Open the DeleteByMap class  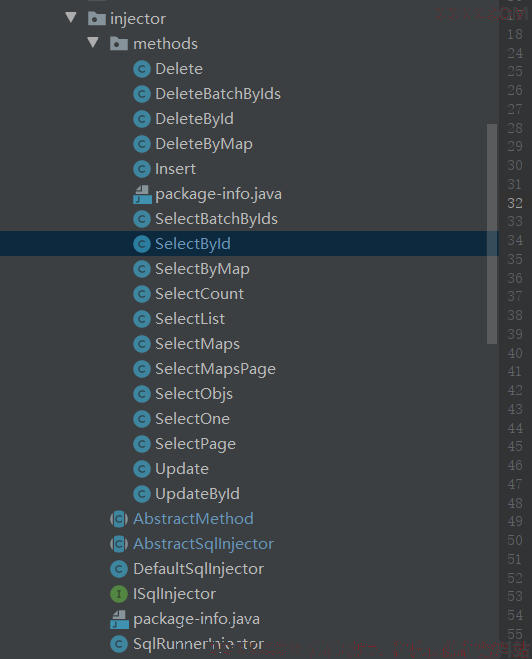204,144
